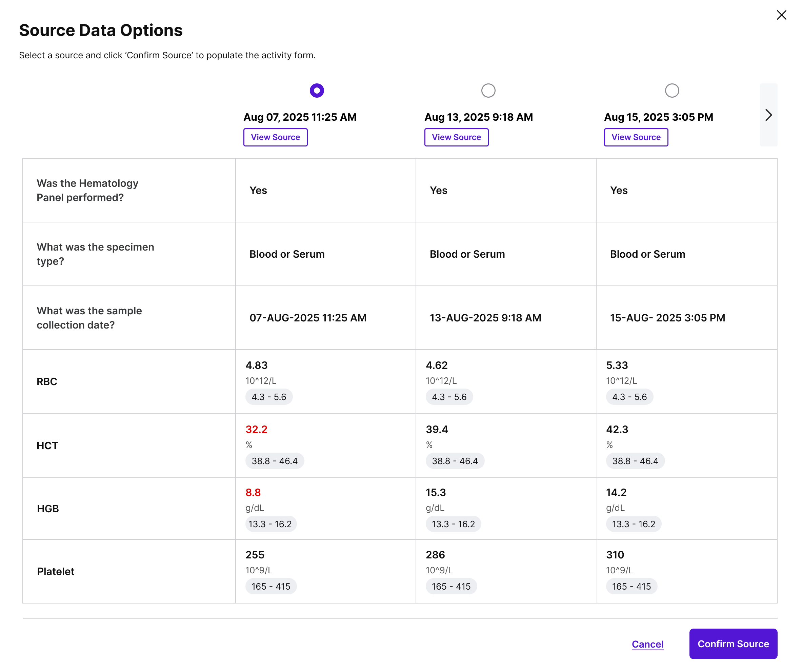Click the Aug 07 RBC range 4.3 - 5.6
This screenshot has width=802, height=672.
[x=269, y=397]
